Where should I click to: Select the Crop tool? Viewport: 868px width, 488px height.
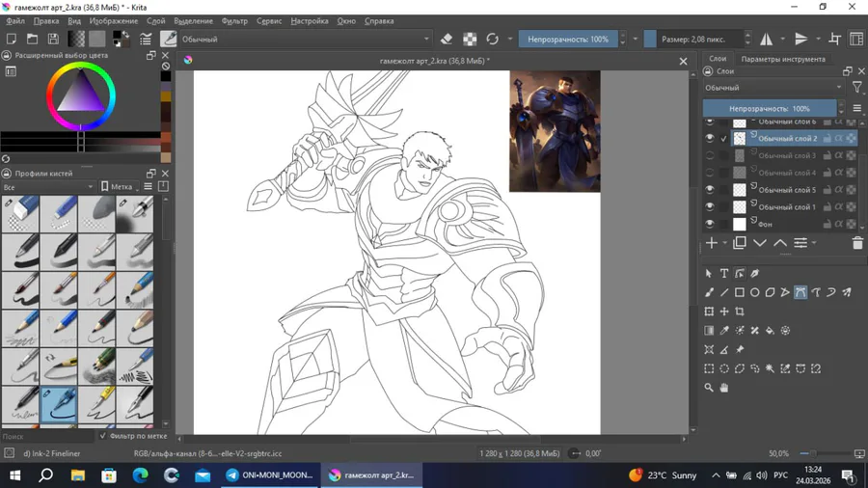[x=740, y=312]
